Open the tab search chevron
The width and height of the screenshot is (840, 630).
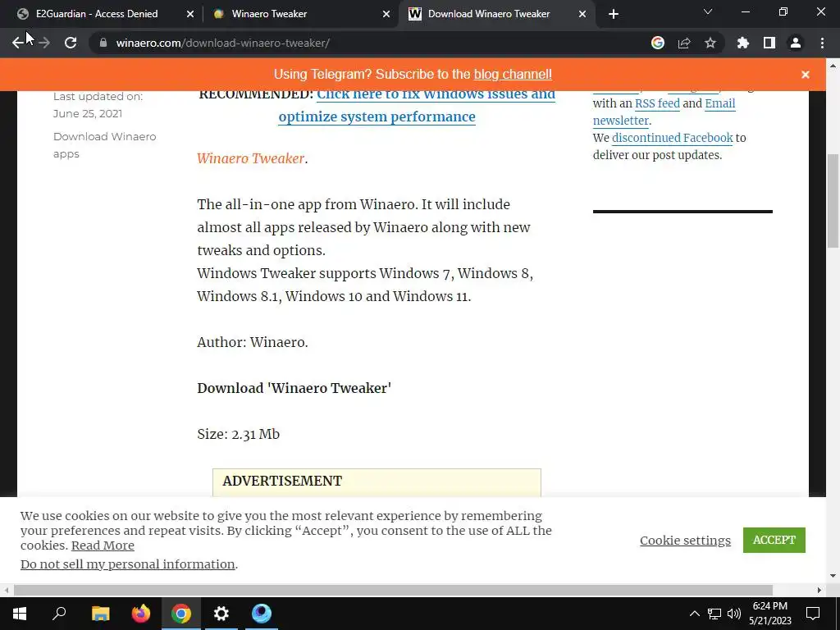(708, 11)
